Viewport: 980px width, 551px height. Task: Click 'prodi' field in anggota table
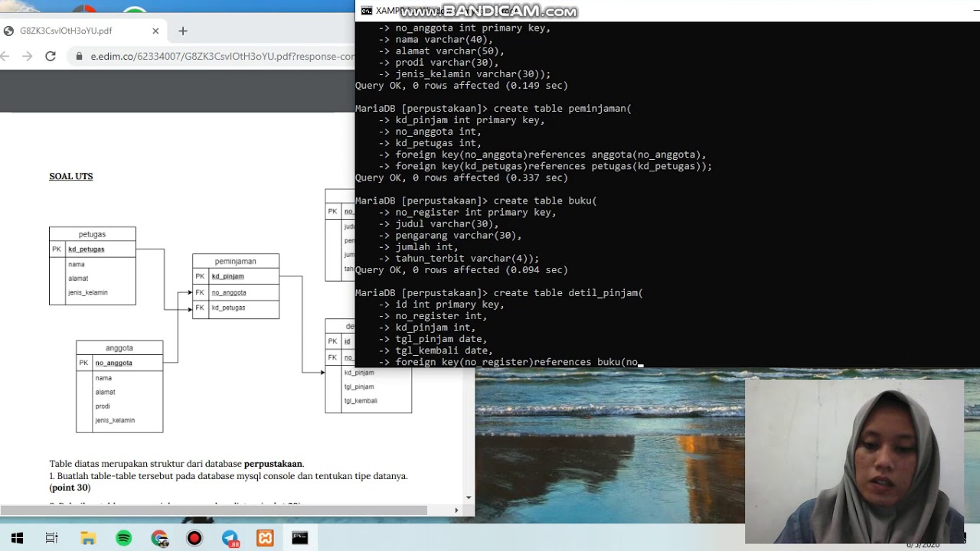pyautogui.click(x=103, y=406)
